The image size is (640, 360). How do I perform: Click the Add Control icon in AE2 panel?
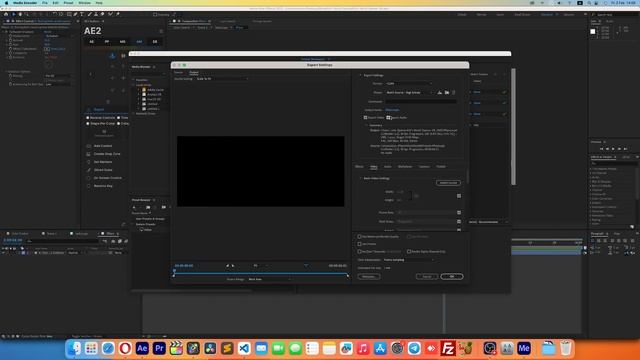coord(89,146)
